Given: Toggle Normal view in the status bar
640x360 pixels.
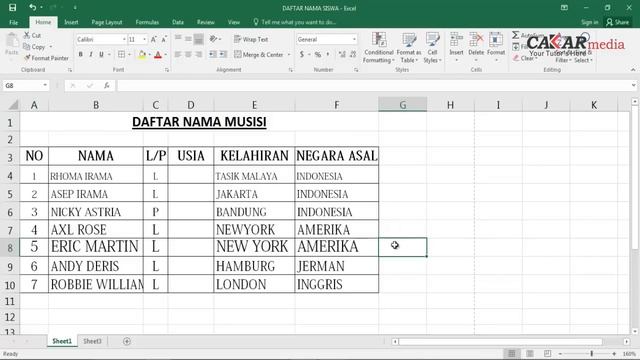Looking at the screenshot, I should pyautogui.click(x=511, y=353).
